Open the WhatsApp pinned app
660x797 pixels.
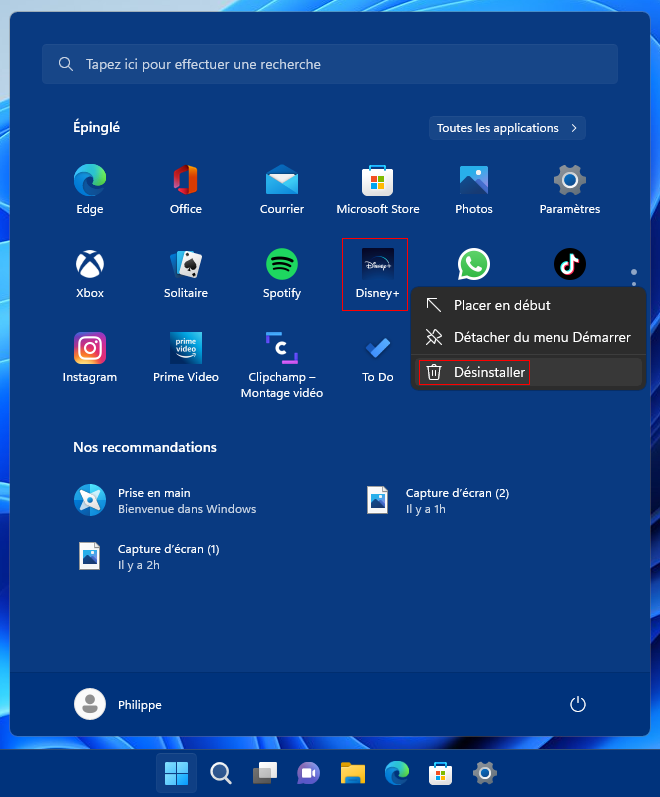click(x=473, y=264)
